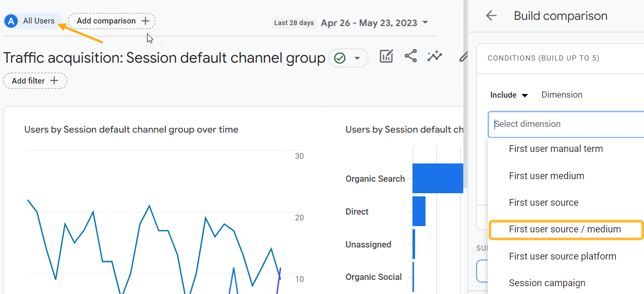Click the Select dimension search field
Screen dimensions: 644x294
tap(566, 124)
